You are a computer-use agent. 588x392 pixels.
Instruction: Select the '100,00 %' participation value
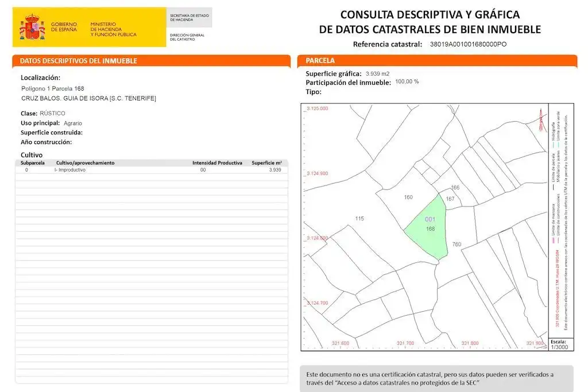point(407,81)
